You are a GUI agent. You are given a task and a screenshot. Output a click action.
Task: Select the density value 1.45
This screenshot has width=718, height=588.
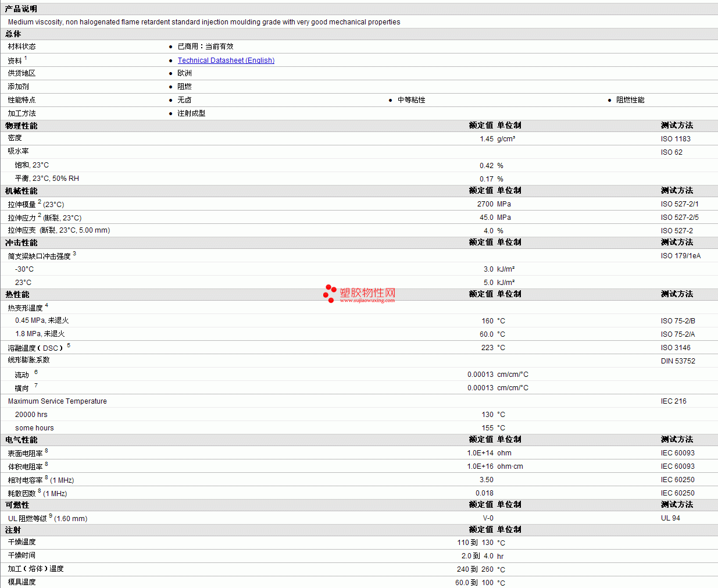(x=487, y=139)
